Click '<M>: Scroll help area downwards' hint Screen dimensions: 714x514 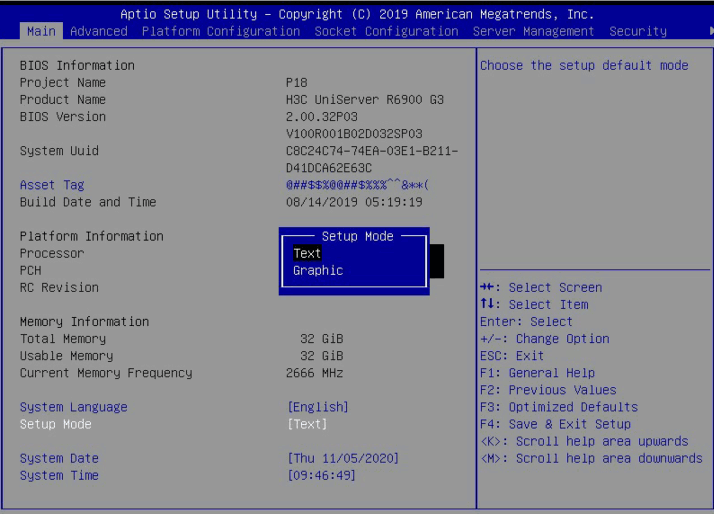592,458
